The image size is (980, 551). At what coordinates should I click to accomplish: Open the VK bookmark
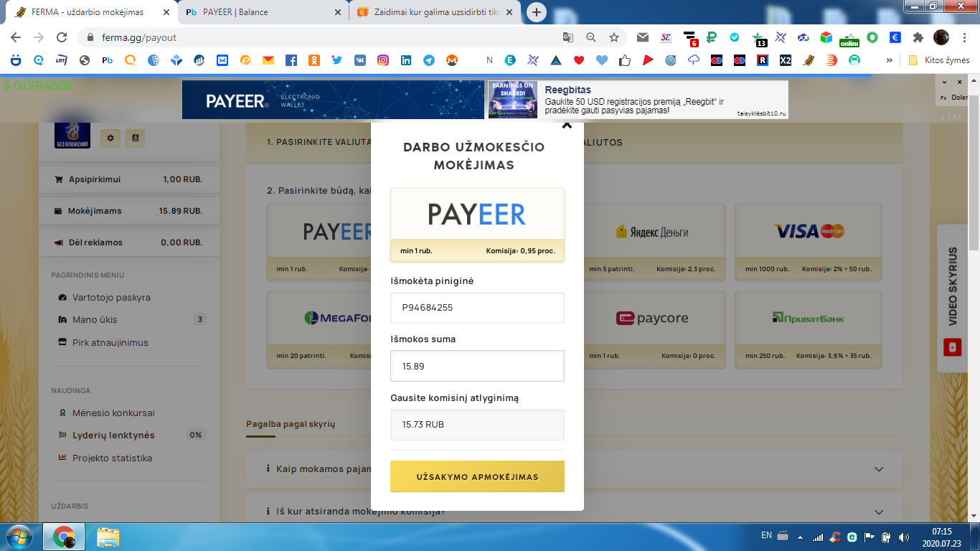(360, 60)
